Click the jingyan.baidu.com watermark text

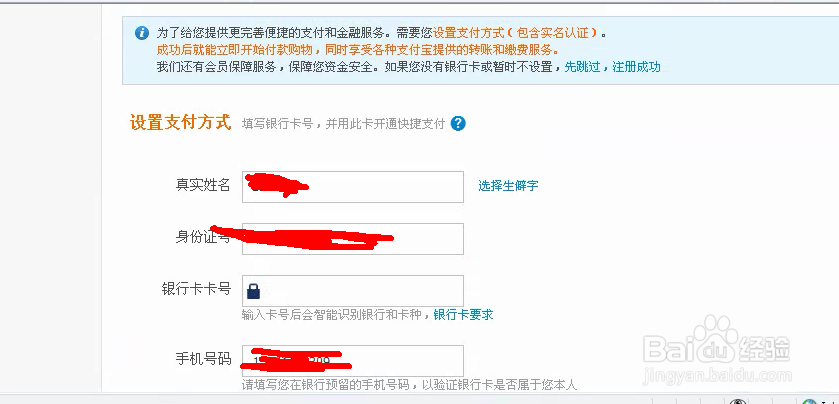[x=716, y=377]
